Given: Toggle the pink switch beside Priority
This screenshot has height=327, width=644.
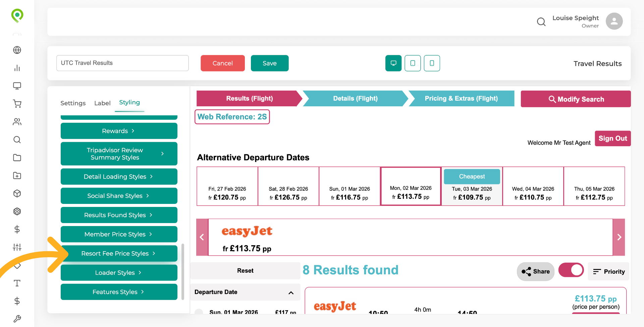Looking at the screenshot, I should [571, 270].
